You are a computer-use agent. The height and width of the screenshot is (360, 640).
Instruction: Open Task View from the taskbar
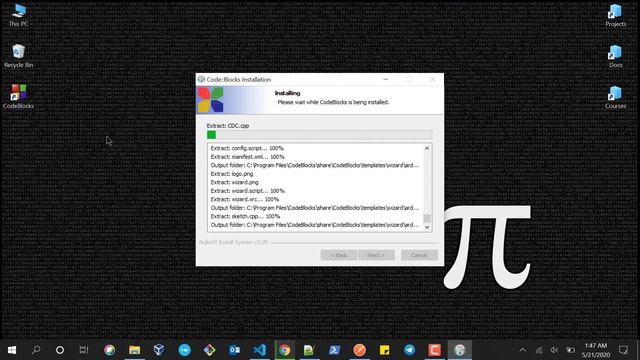point(84,350)
